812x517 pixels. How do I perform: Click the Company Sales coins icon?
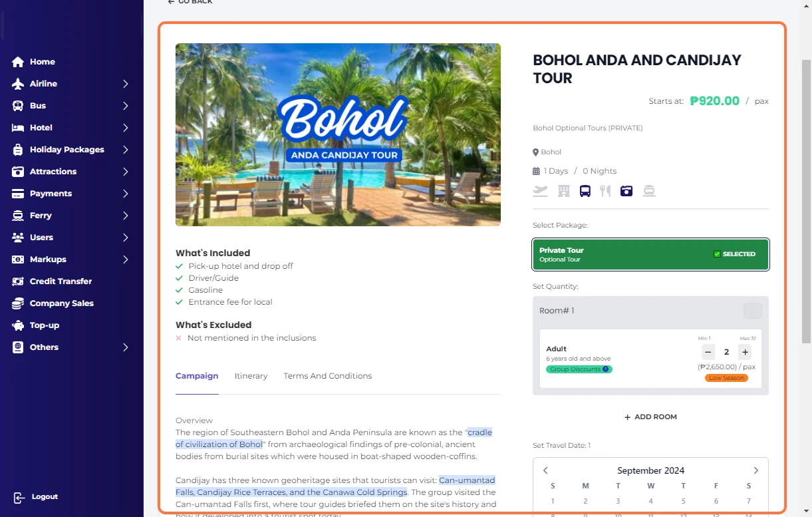pos(18,303)
